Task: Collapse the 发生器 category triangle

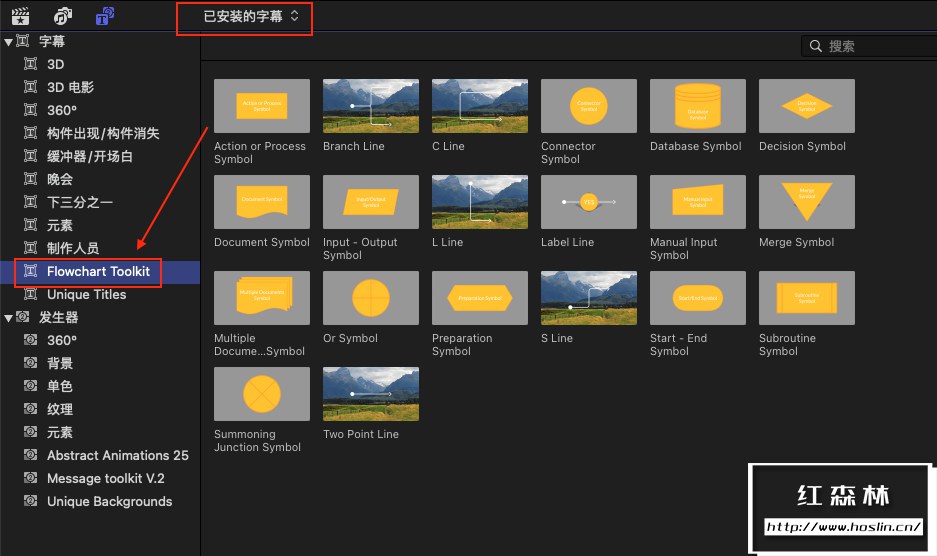Action: click(x=8, y=318)
